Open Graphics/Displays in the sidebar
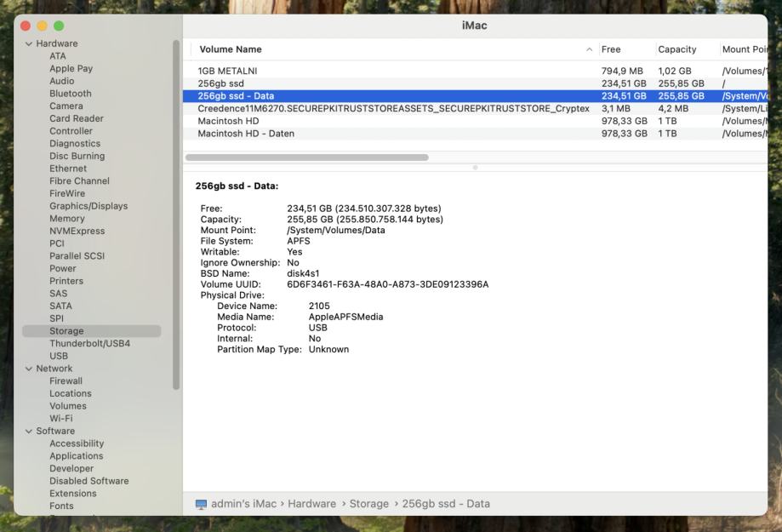The image size is (782, 532). (88, 206)
